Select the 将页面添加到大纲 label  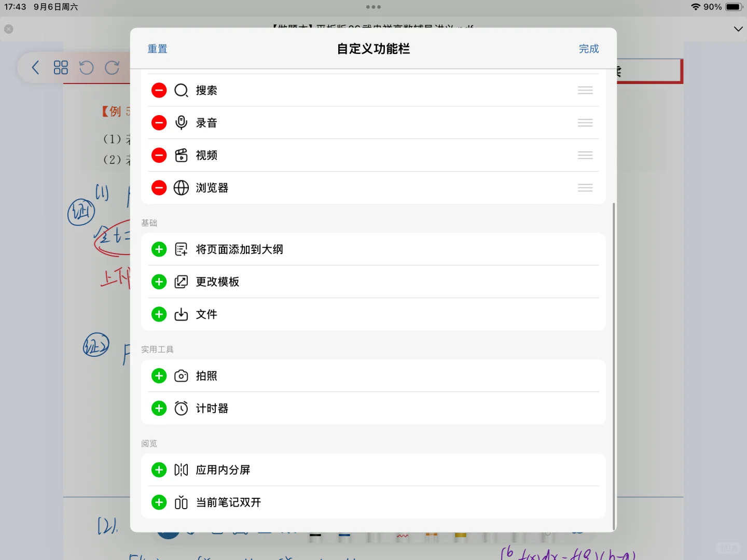click(x=240, y=249)
